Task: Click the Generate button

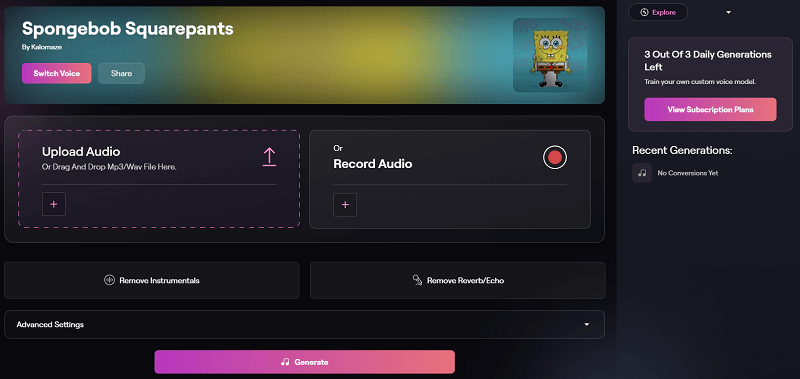Action: (305, 362)
